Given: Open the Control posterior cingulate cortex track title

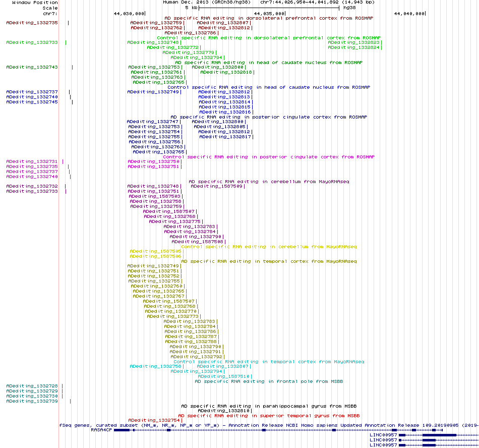Looking at the screenshot, I should (x=269, y=157).
